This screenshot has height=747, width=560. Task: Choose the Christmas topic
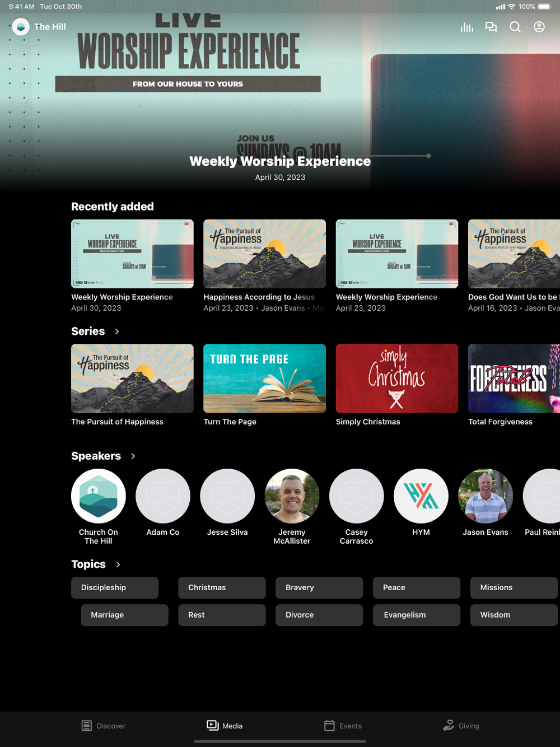[222, 588]
